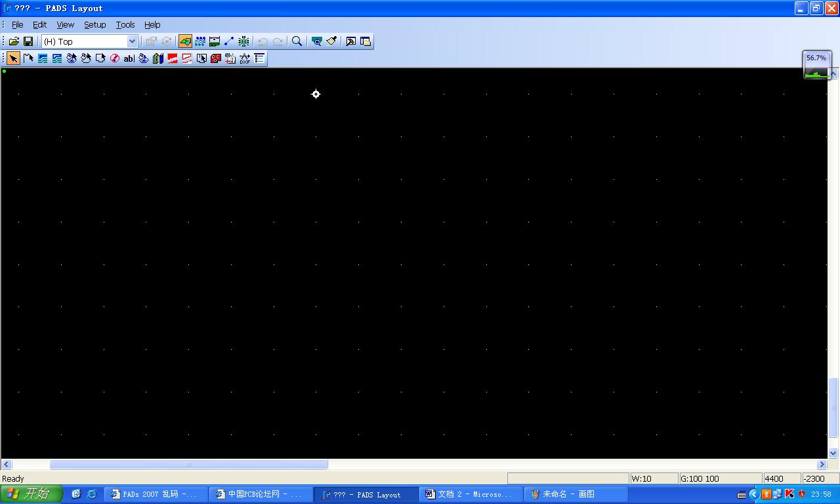The image size is (840, 504).
Task: Redraw the screen with the brush icon
Action: pos(331,41)
